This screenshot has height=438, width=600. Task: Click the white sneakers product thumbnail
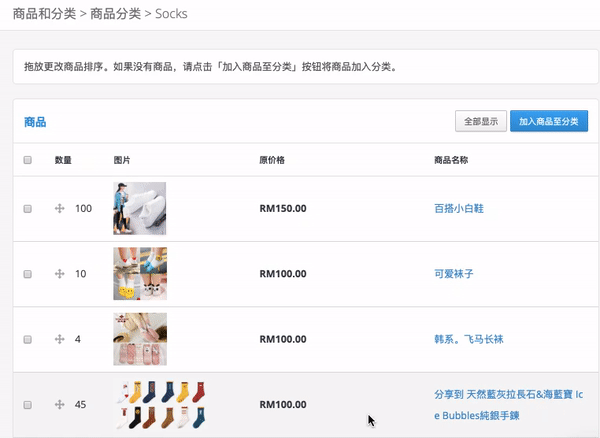[140, 208]
